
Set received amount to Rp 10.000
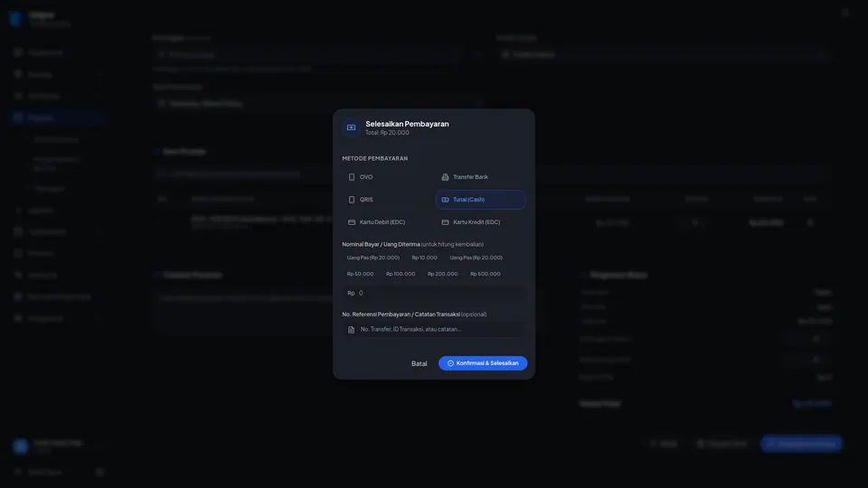(x=425, y=258)
